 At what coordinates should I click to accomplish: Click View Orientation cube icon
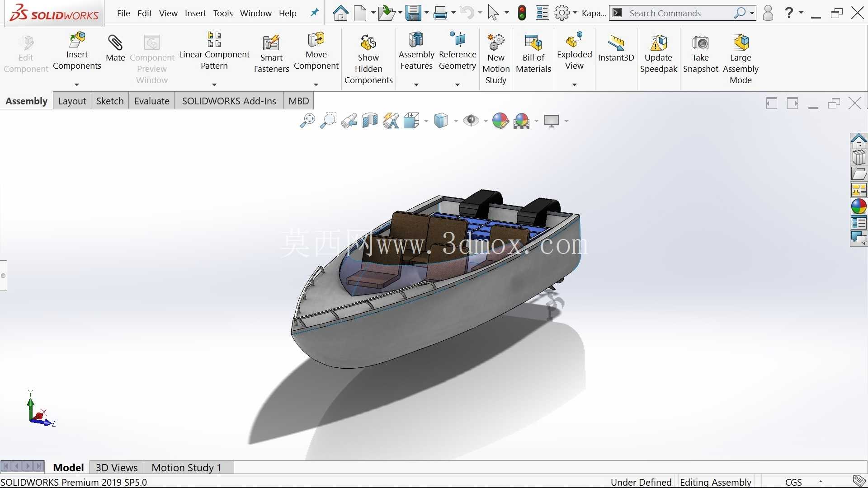click(411, 121)
